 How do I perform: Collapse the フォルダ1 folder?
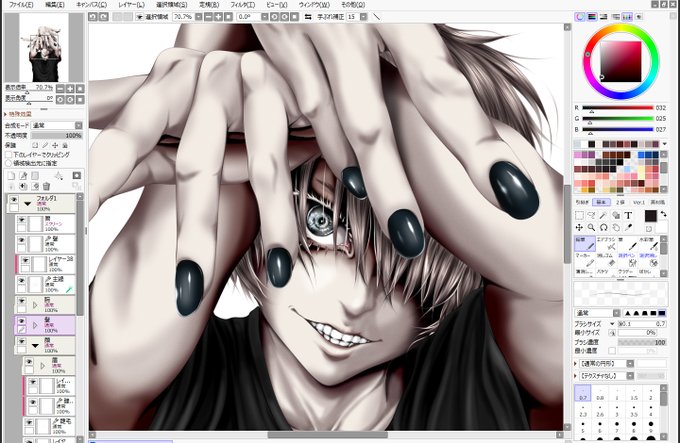click(28, 203)
